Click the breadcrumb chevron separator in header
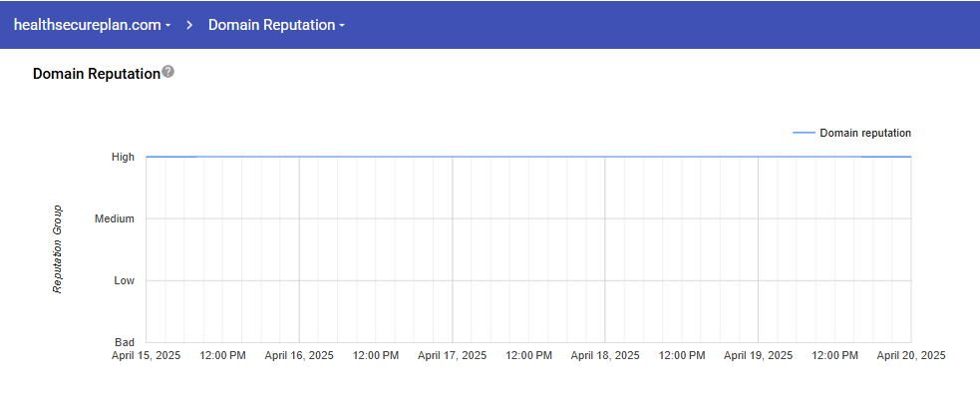 189,25
